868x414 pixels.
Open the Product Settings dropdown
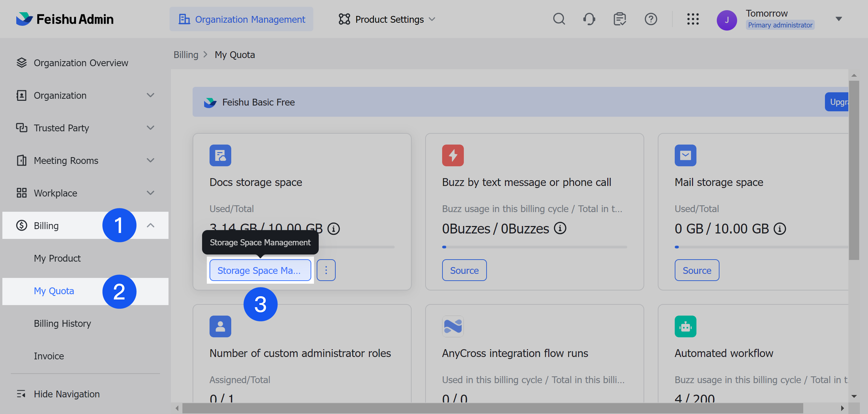(387, 19)
